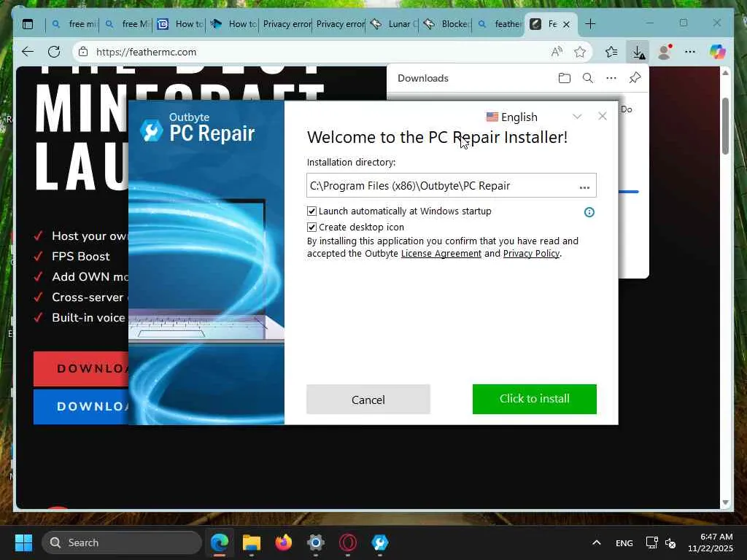The height and width of the screenshot is (560, 747).
Task: Open the Favorites list icon
Action: pos(612,52)
